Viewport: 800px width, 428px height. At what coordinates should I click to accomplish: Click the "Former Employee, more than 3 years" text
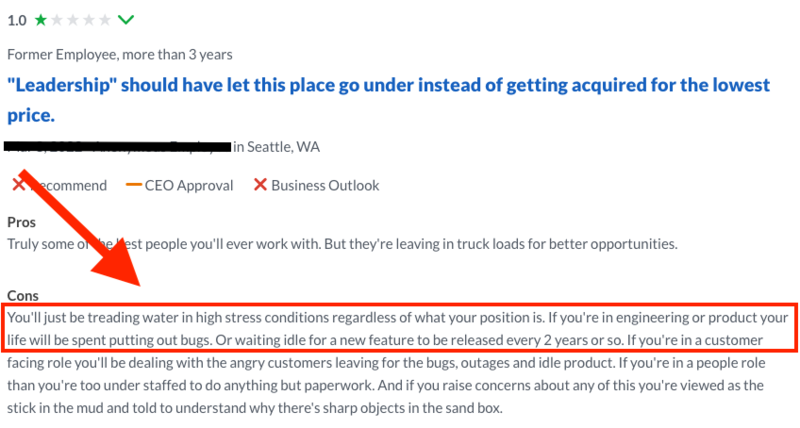pos(120,54)
